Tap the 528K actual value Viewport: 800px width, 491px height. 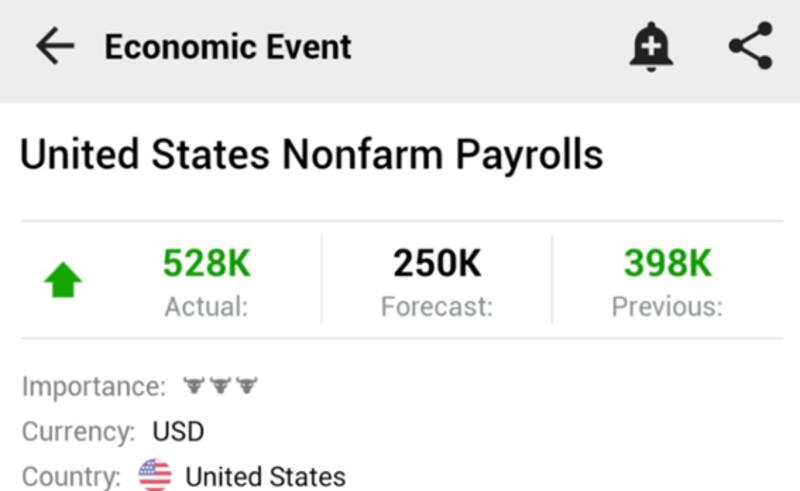(x=207, y=264)
